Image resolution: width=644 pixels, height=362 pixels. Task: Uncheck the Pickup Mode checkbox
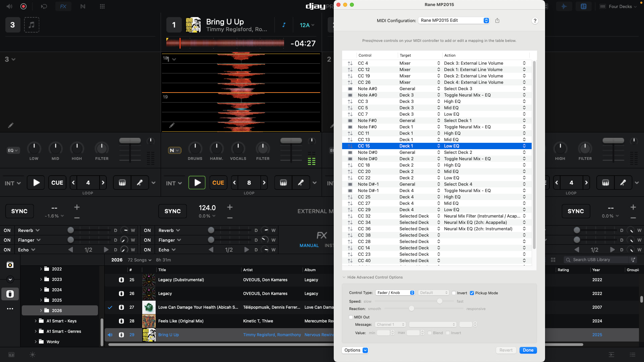[472, 293]
